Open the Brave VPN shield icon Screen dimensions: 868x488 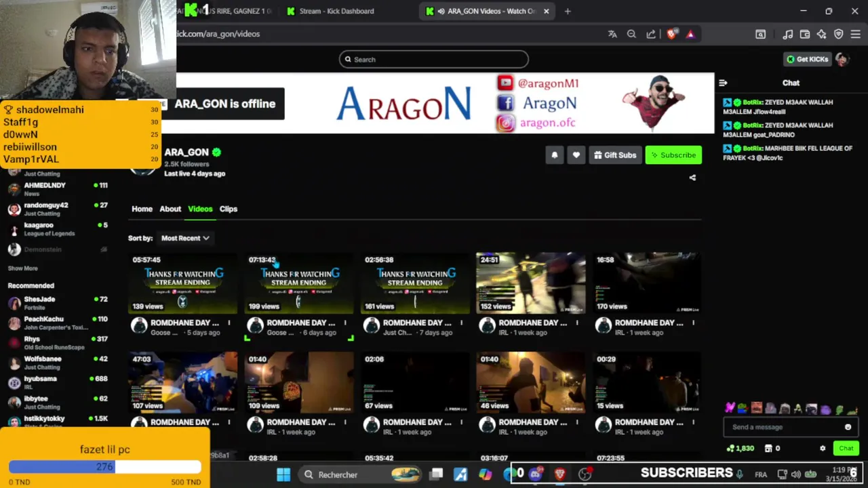pyautogui.click(x=839, y=34)
